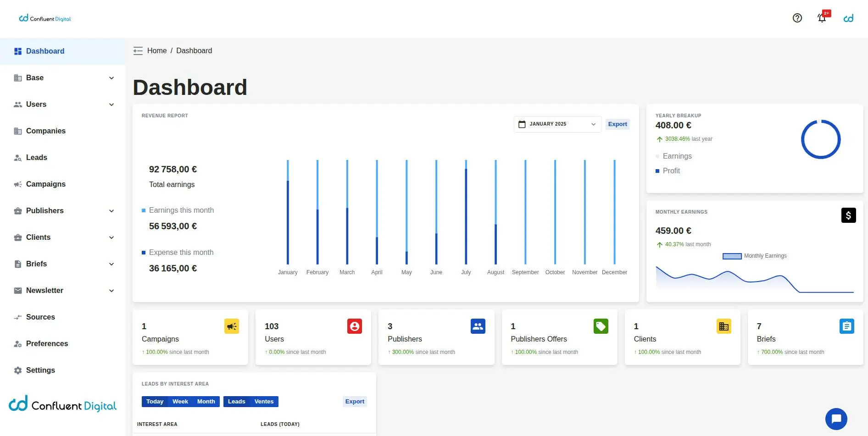868x436 pixels.
Task: Toggle the Ventes data view
Action: tap(264, 402)
